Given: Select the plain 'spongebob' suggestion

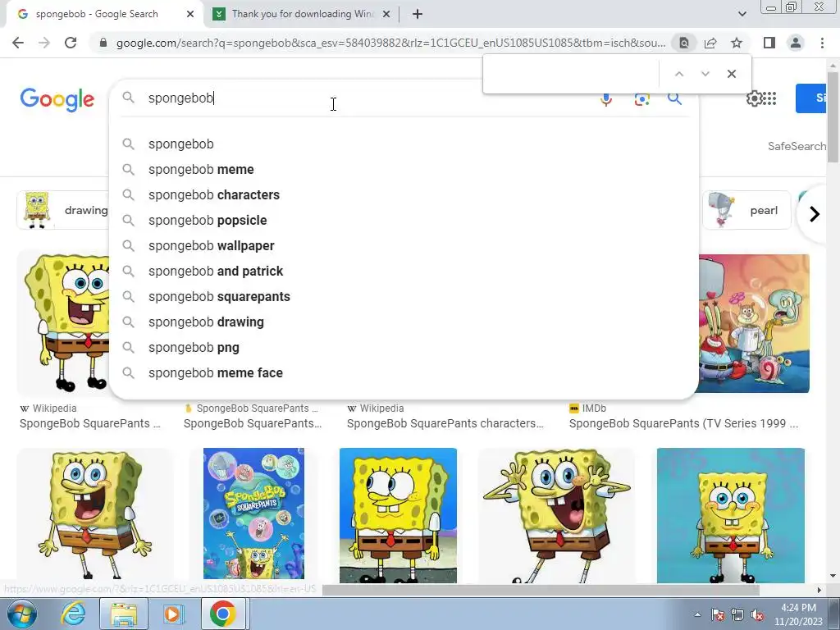Looking at the screenshot, I should pyautogui.click(x=404, y=144).
